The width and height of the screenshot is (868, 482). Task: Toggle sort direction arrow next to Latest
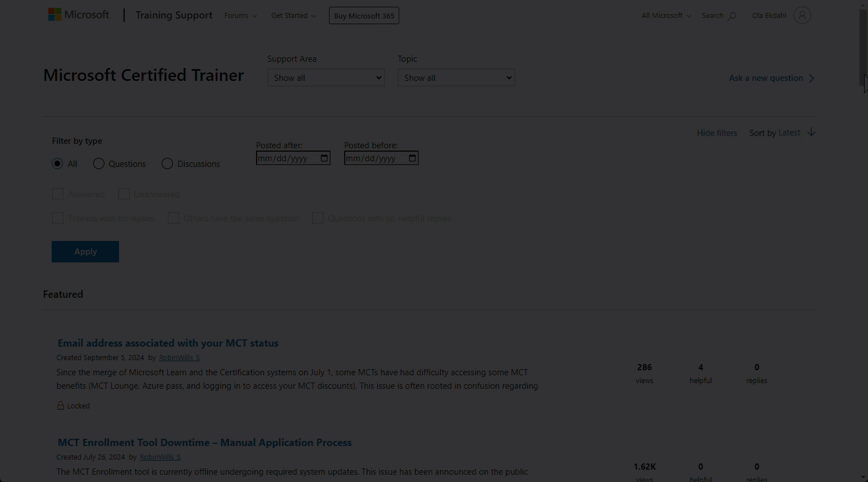(811, 133)
